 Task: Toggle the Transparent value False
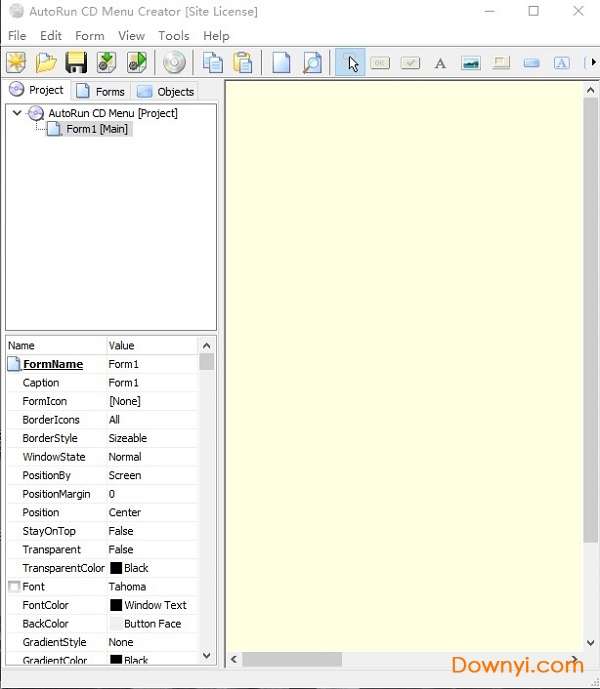pyautogui.click(x=121, y=549)
